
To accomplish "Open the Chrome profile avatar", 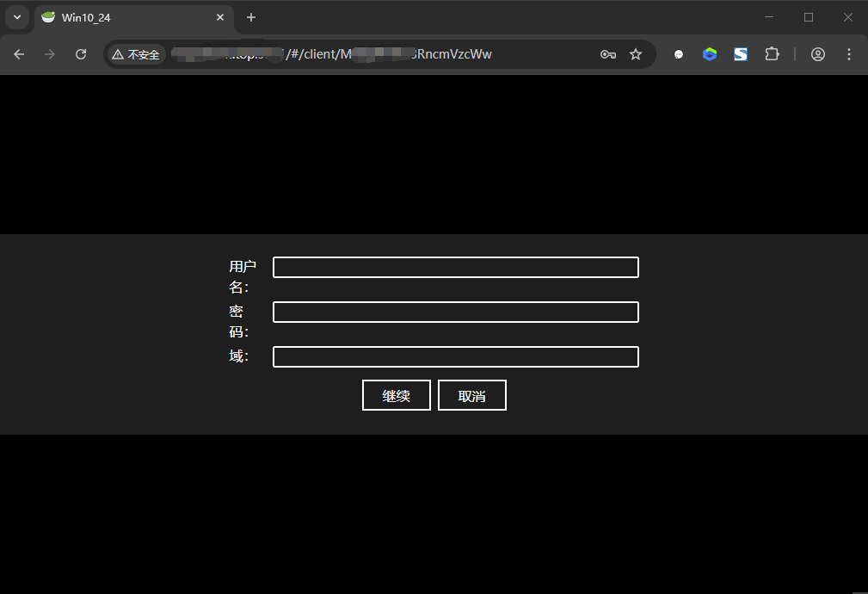I will pos(818,54).
